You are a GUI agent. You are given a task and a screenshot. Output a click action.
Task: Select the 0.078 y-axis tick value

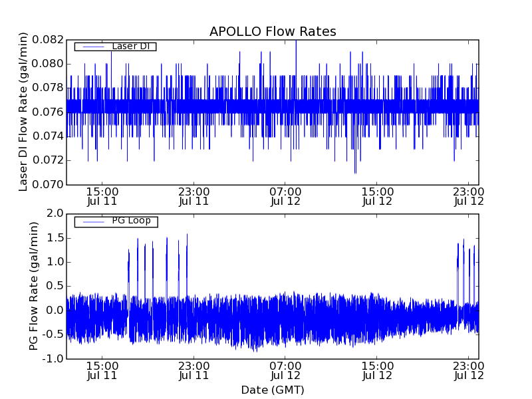click(x=48, y=88)
